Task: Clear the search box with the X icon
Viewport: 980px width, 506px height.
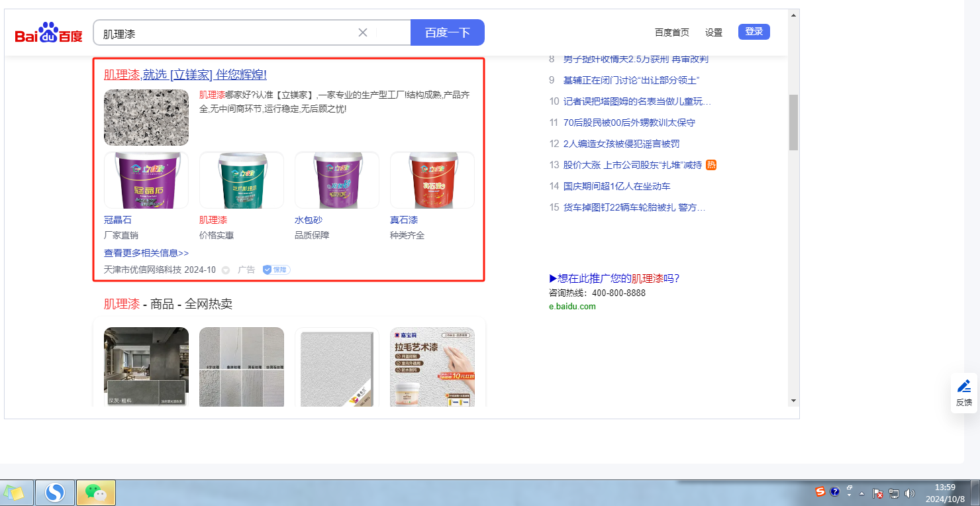Action: click(x=363, y=32)
